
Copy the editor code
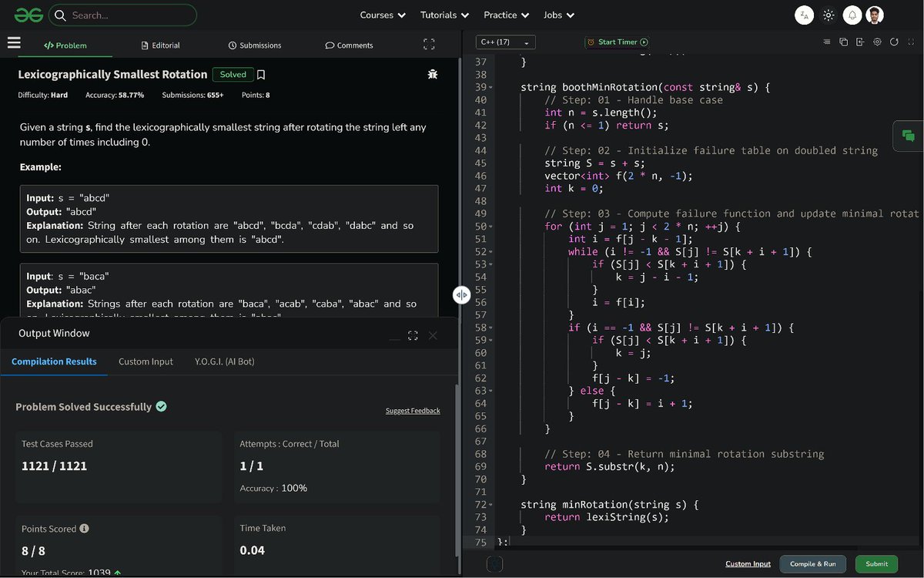[843, 42]
